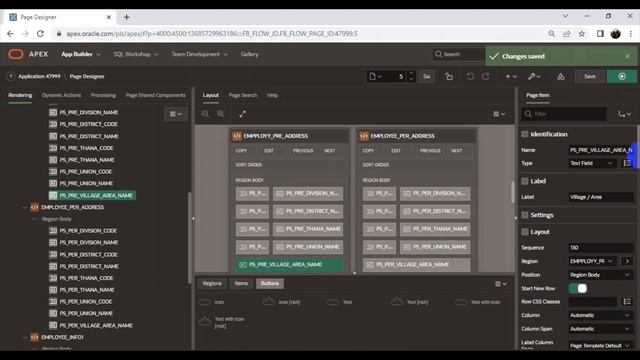Open layout pane options menu icon
Viewport: 640px width, 360px height.
pos(499,114)
